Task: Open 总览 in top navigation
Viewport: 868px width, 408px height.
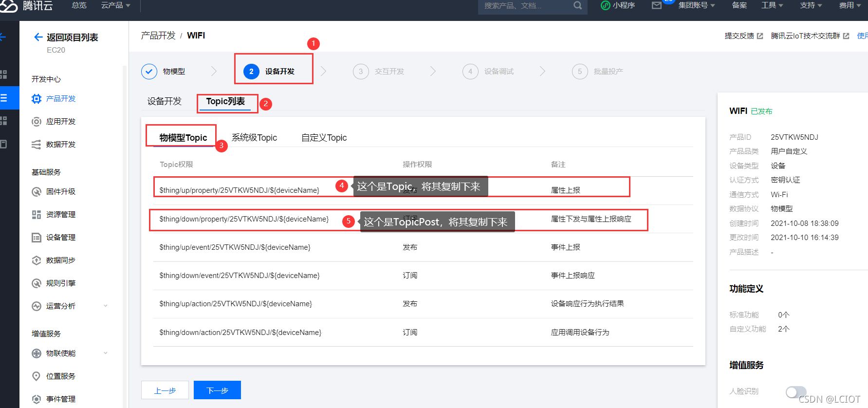Action: click(x=79, y=5)
